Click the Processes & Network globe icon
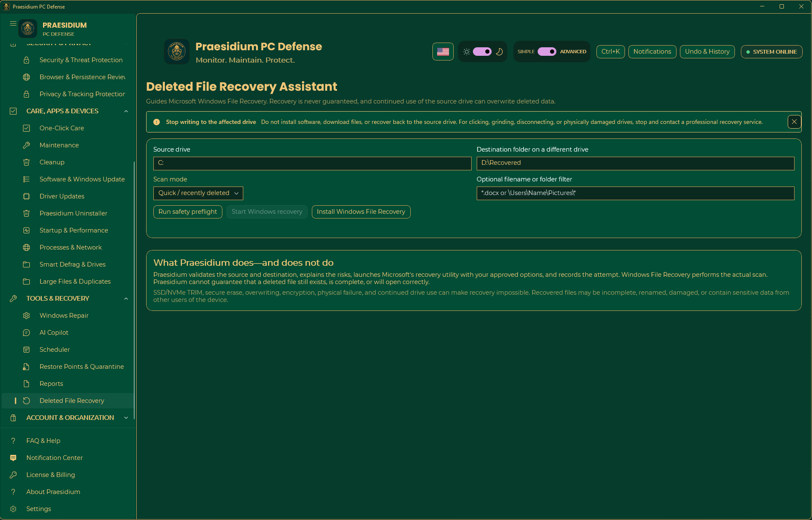812x520 pixels. pyautogui.click(x=26, y=247)
